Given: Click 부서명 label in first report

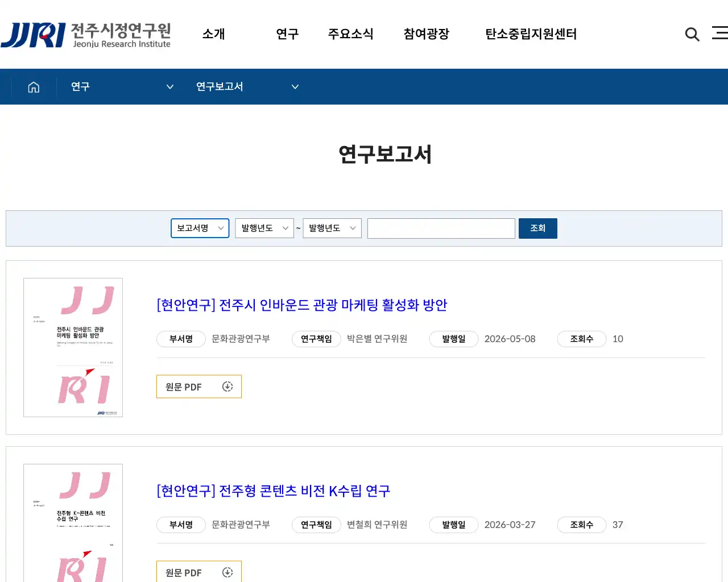Looking at the screenshot, I should [181, 339].
